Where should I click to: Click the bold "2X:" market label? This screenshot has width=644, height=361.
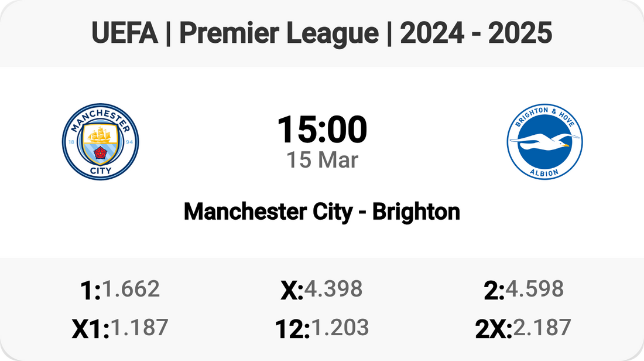pos(494,329)
